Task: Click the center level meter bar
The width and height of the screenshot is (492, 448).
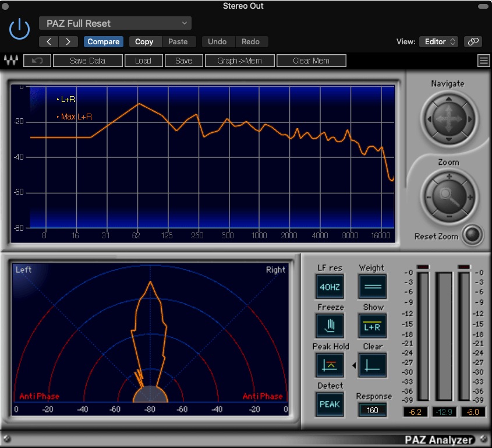Action: coord(444,336)
